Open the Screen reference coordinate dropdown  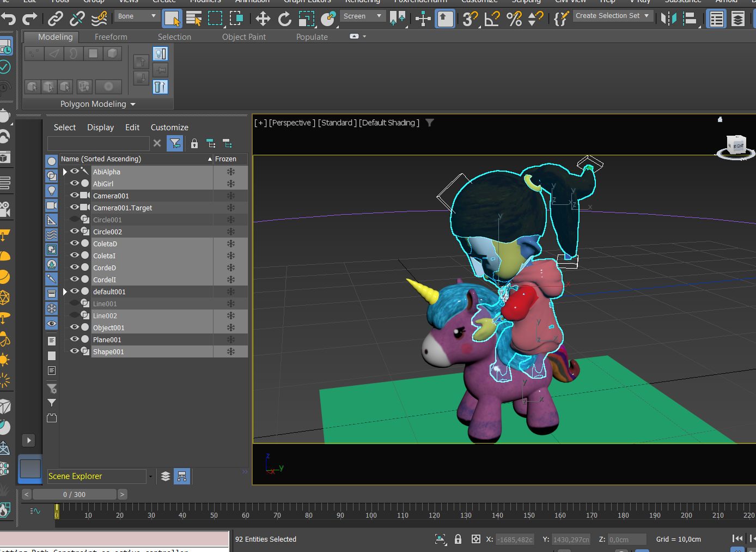point(362,16)
